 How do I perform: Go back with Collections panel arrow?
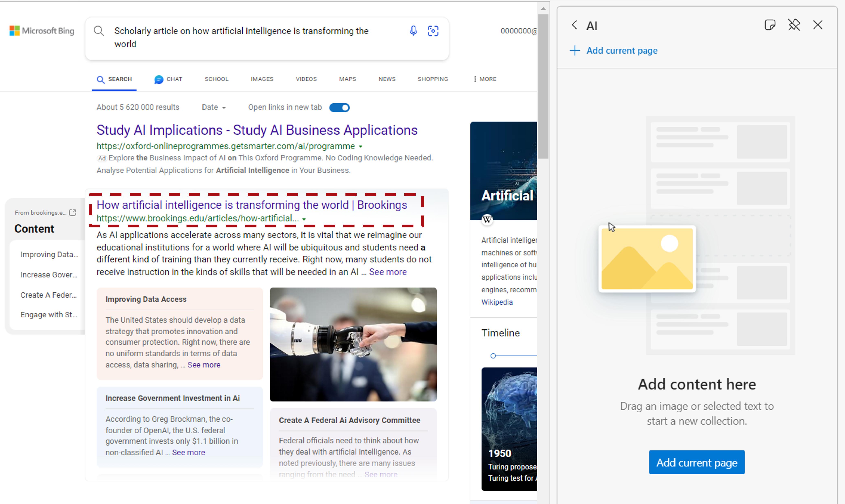pyautogui.click(x=574, y=25)
